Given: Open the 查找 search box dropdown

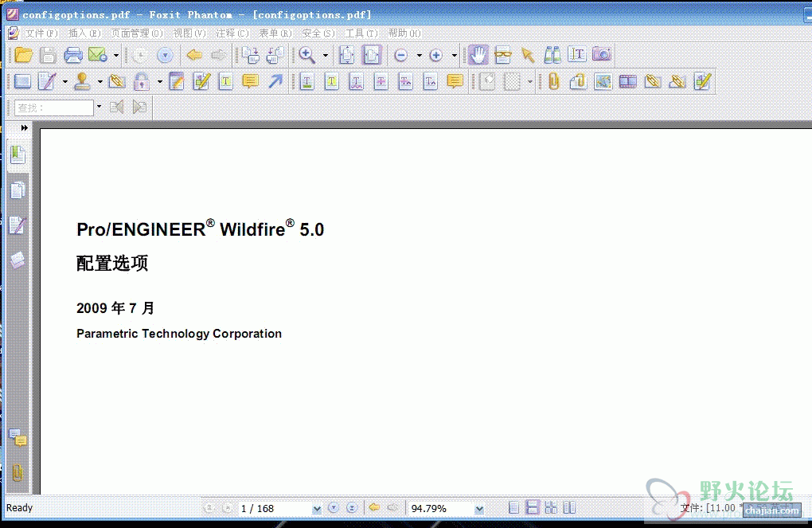Looking at the screenshot, I should (x=99, y=108).
